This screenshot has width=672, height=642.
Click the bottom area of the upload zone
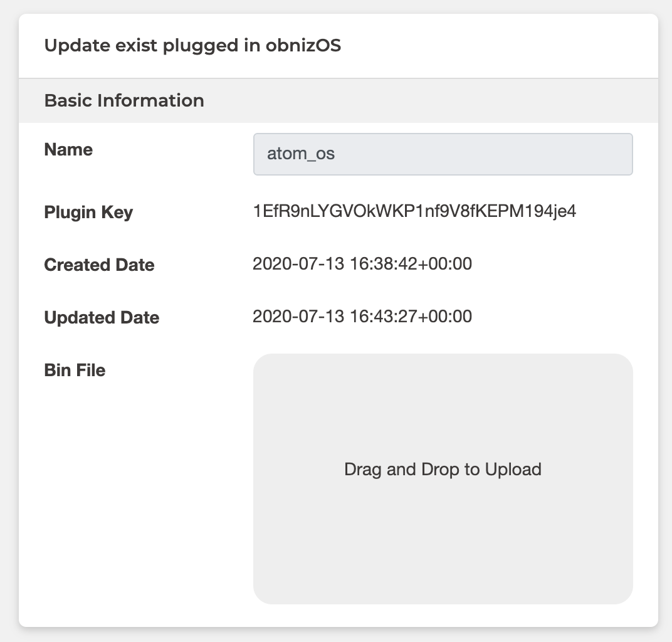click(x=443, y=577)
